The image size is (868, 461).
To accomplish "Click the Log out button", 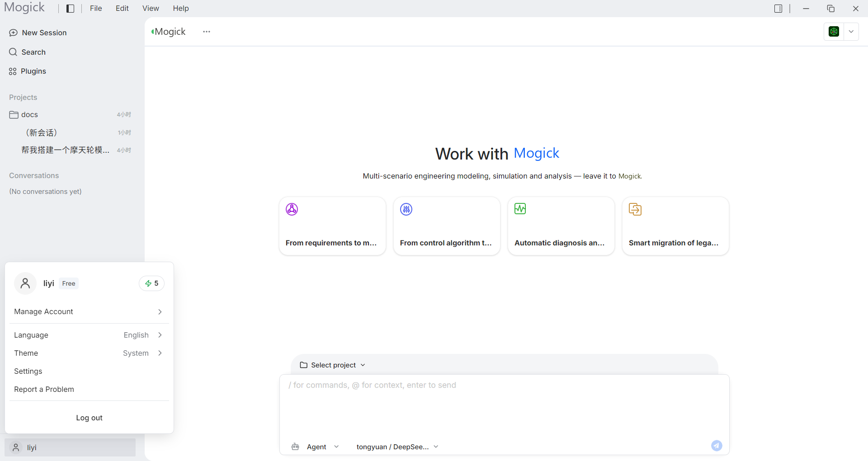I will point(89,418).
